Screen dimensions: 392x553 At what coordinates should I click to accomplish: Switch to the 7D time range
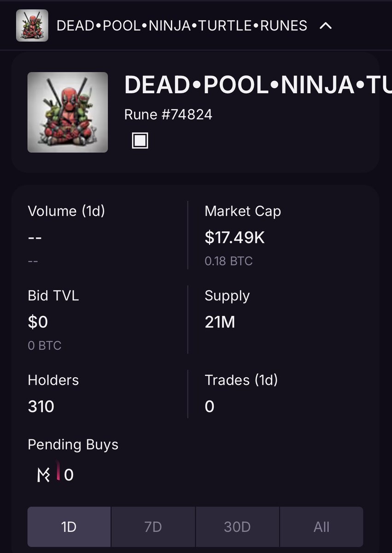point(153,527)
